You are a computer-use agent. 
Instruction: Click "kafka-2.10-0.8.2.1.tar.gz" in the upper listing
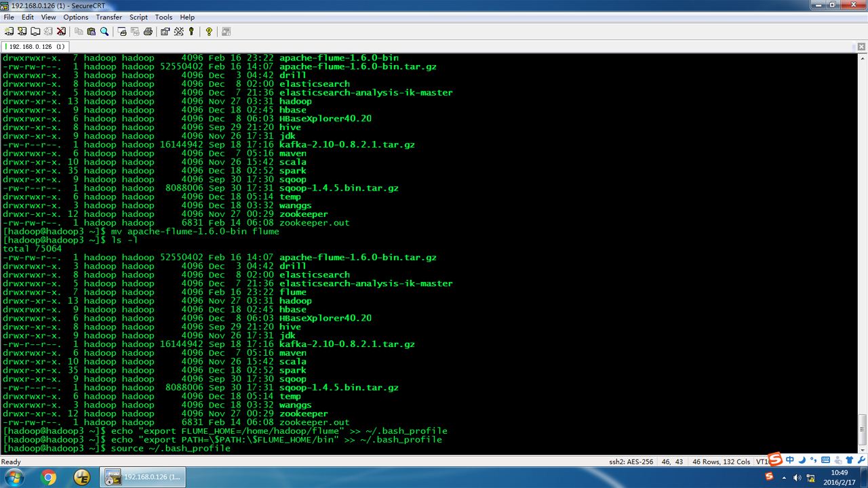tap(347, 144)
